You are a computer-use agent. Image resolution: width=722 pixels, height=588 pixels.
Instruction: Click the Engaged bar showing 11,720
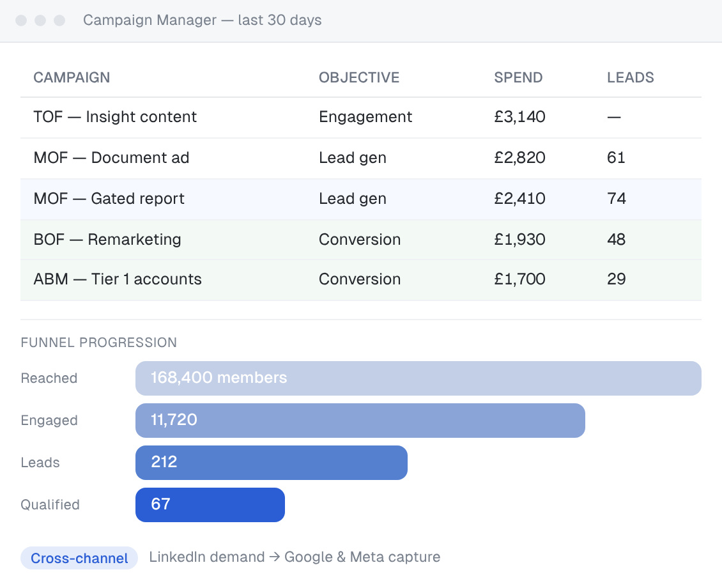pyautogui.click(x=360, y=421)
